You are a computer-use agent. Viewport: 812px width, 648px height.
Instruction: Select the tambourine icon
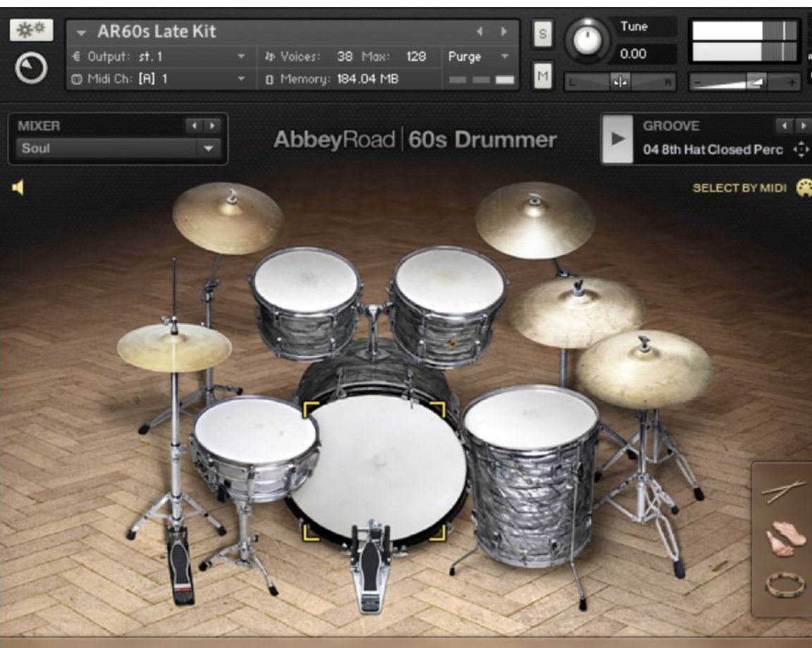(785, 585)
